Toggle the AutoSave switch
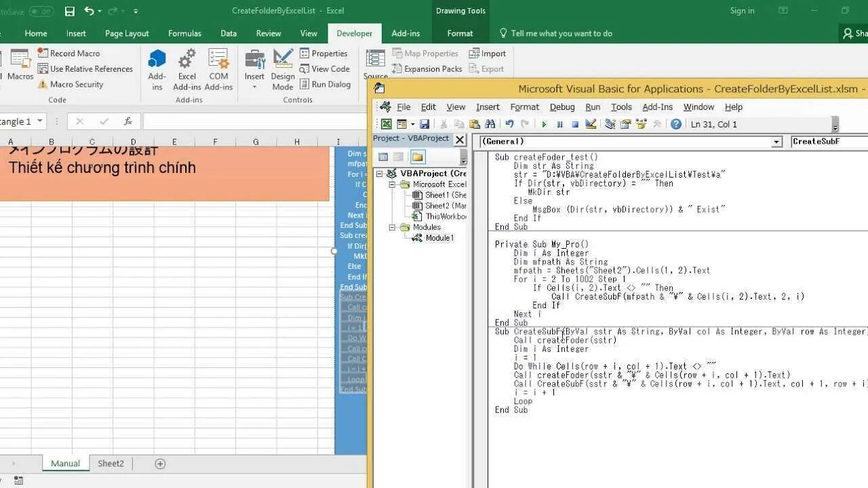 41,11
